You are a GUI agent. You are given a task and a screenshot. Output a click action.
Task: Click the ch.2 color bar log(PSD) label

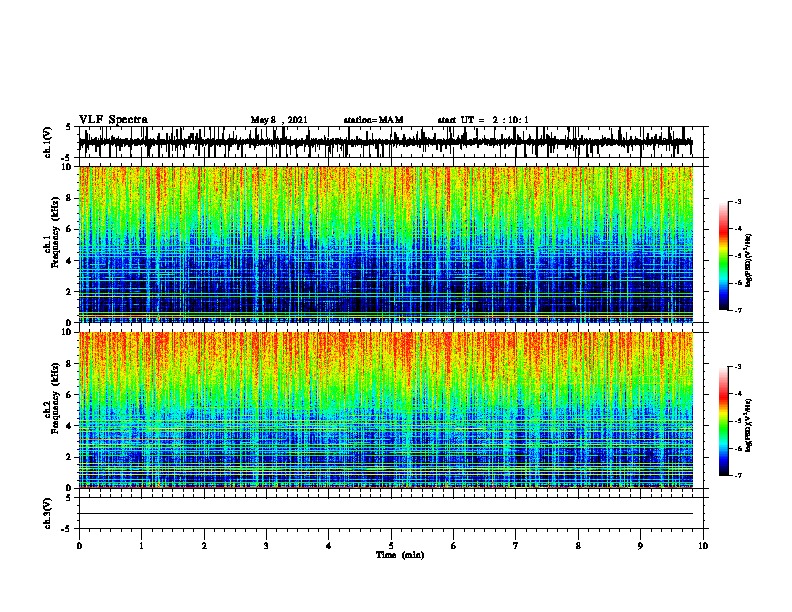tap(749, 425)
